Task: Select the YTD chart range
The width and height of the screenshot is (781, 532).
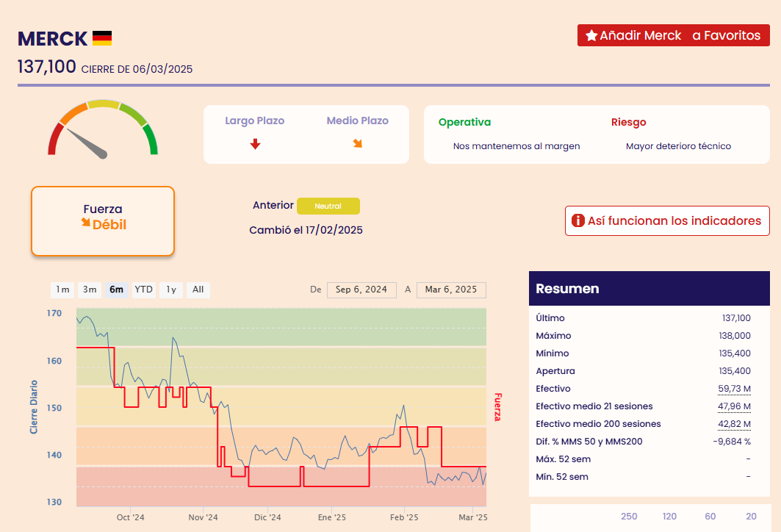Action: pyautogui.click(x=144, y=290)
